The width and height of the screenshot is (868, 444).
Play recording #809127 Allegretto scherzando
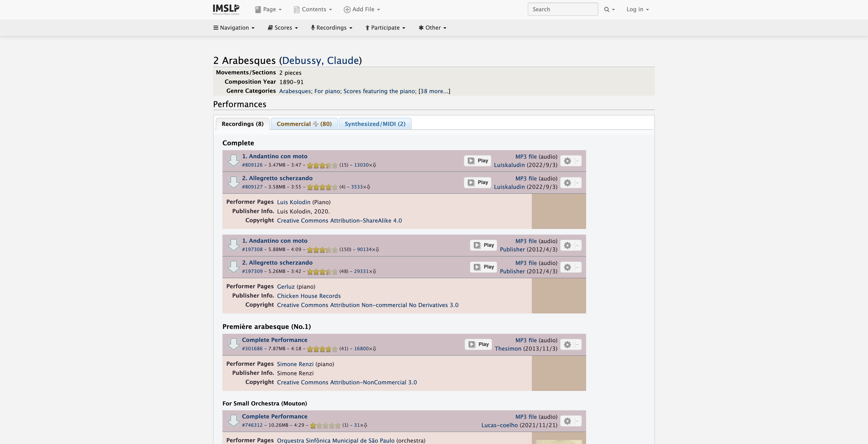(x=478, y=183)
